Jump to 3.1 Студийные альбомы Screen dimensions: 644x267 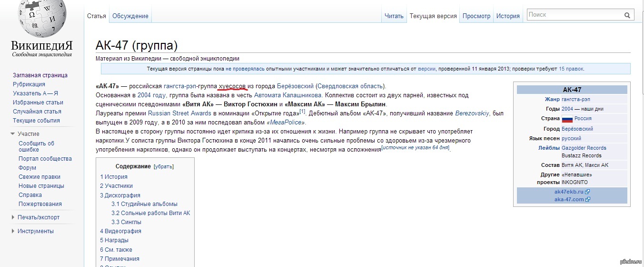(x=144, y=204)
